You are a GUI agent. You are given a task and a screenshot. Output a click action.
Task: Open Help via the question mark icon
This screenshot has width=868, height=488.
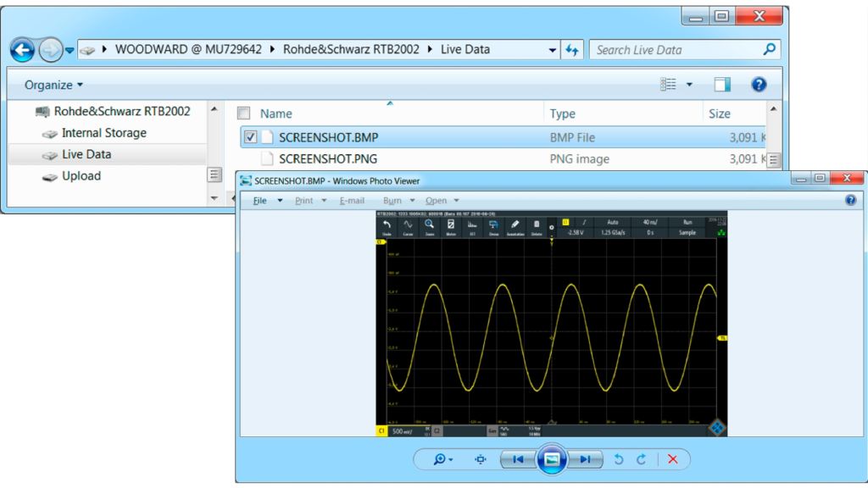pos(757,84)
